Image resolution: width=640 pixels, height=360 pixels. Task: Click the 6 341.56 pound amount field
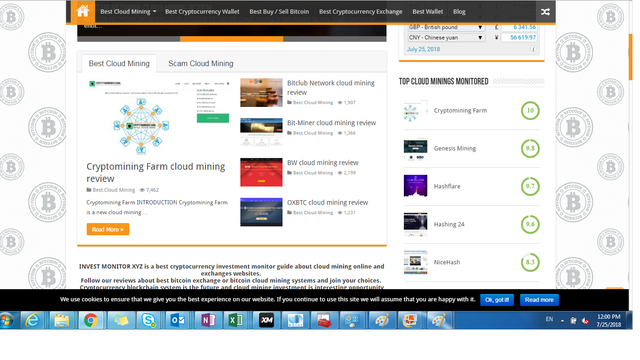click(x=519, y=27)
